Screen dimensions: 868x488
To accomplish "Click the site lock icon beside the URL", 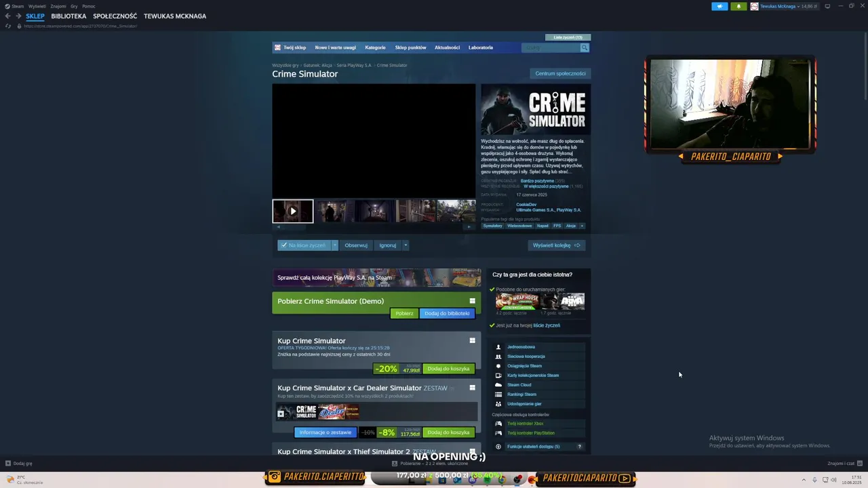I will point(19,26).
